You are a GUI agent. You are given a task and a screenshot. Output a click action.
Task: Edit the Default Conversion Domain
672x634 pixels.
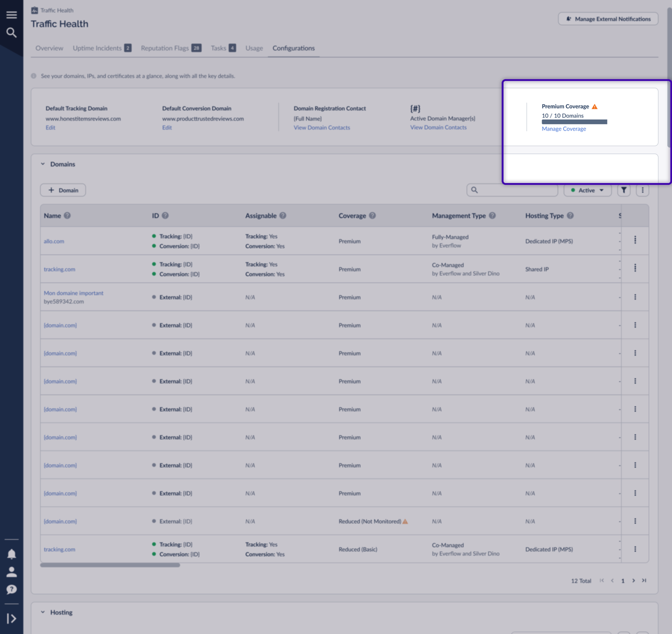[167, 128]
